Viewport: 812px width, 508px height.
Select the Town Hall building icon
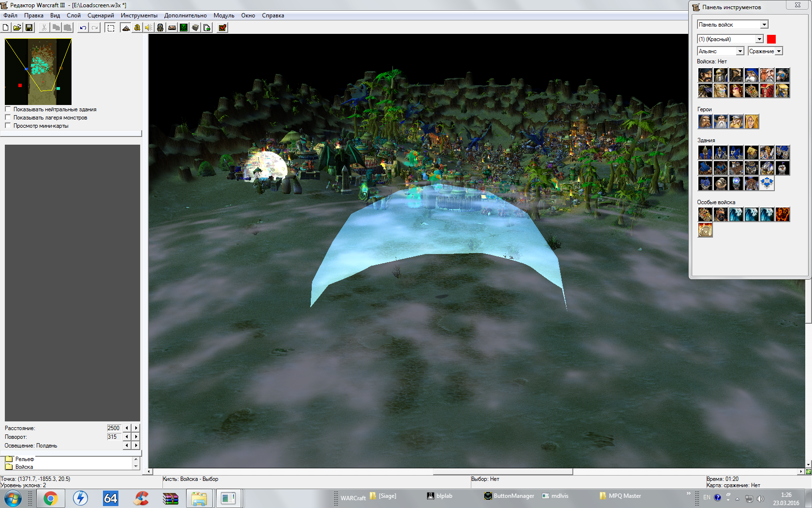(705, 152)
